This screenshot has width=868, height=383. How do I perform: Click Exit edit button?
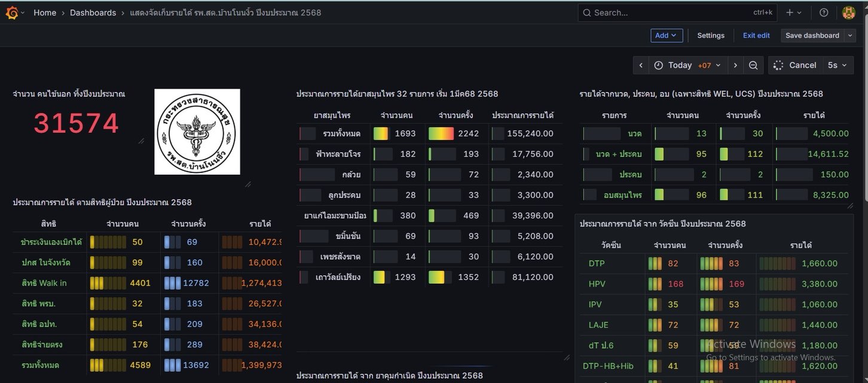(756, 35)
